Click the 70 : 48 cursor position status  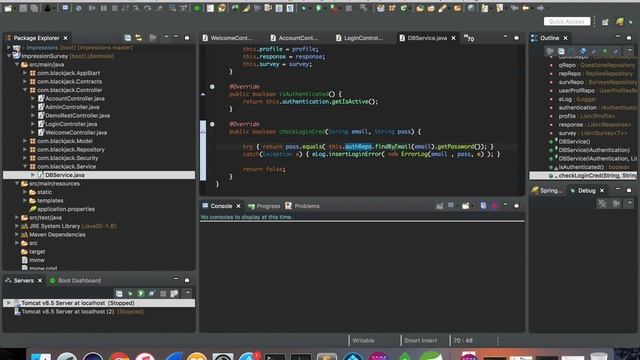point(463,340)
